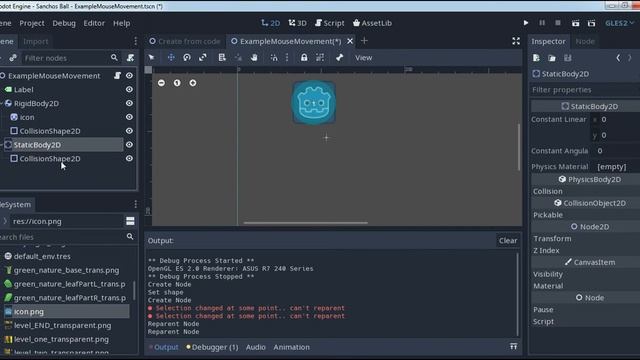Screen dimensions: 640x360
Task: Toggle visibility of icon node
Action: click(129, 117)
